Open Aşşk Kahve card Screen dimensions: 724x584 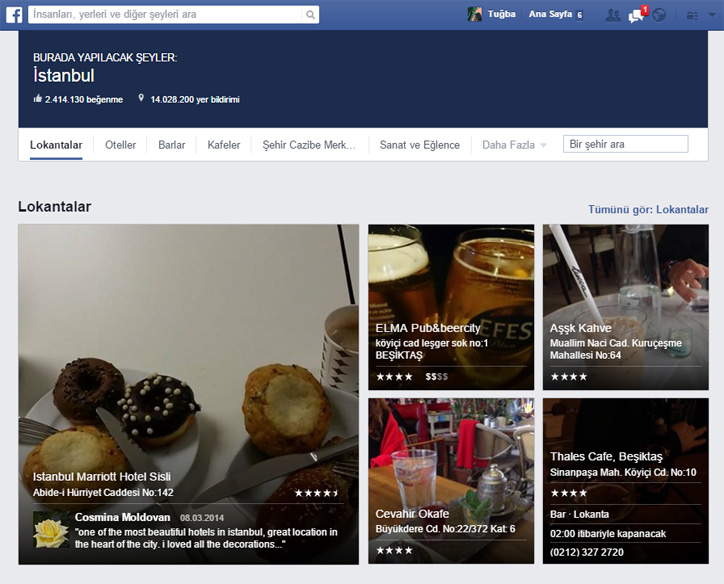626,307
